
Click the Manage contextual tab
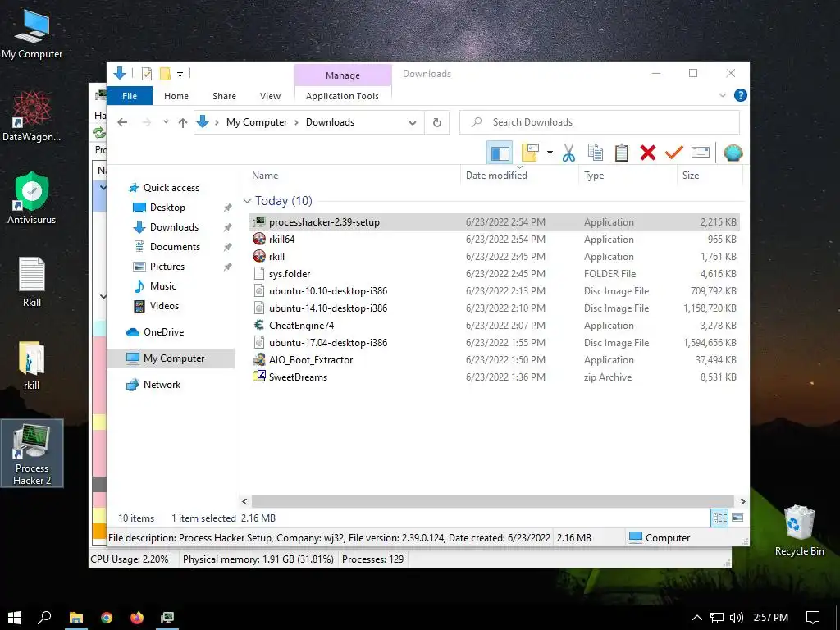(x=343, y=75)
